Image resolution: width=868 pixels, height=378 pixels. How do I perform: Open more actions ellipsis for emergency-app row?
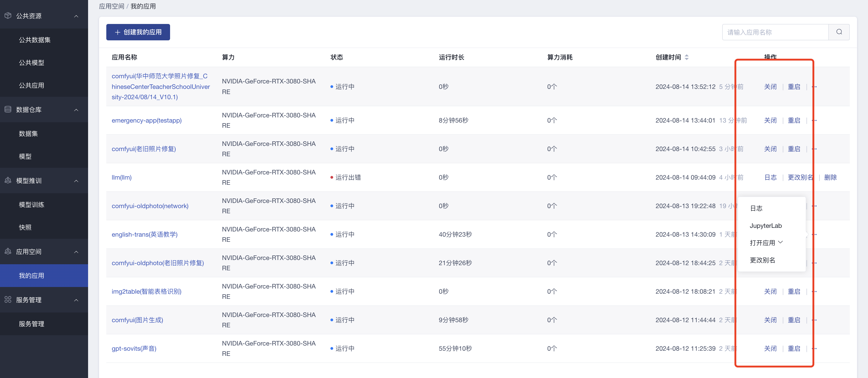coord(814,120)
